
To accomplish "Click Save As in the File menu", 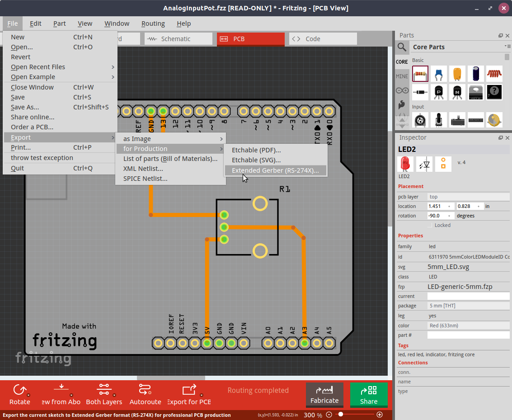I will coord(60,107).
